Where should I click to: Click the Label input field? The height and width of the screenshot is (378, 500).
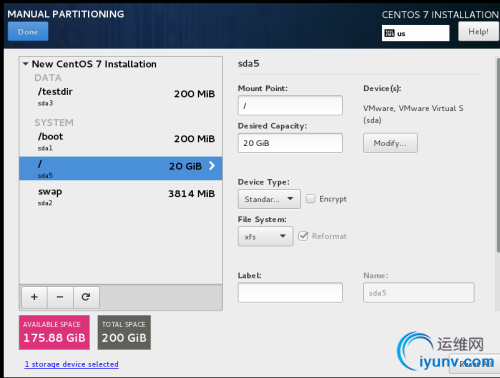pos(290,293)
